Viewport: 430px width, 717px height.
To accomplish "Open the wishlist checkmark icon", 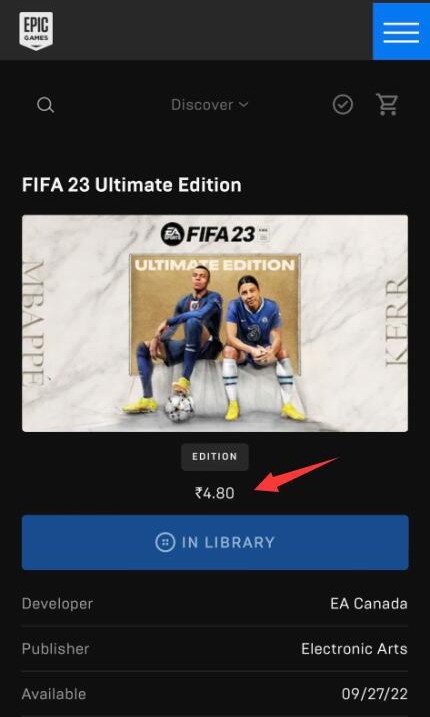I will 343,105.
